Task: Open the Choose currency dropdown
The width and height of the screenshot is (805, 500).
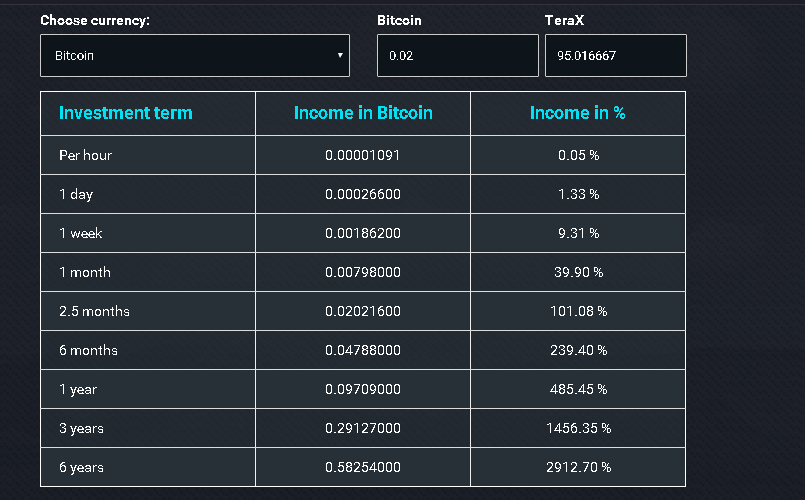Action: pyautogui.click(x=195, y=55)
